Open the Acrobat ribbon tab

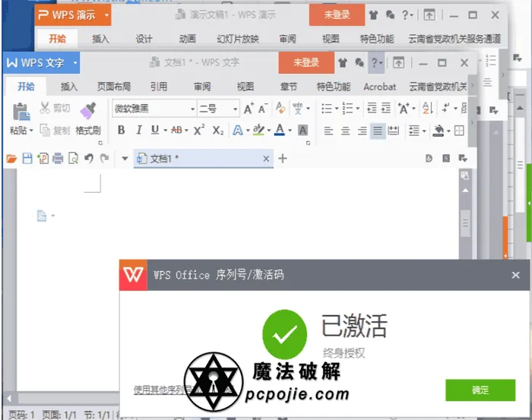(380, 87)
